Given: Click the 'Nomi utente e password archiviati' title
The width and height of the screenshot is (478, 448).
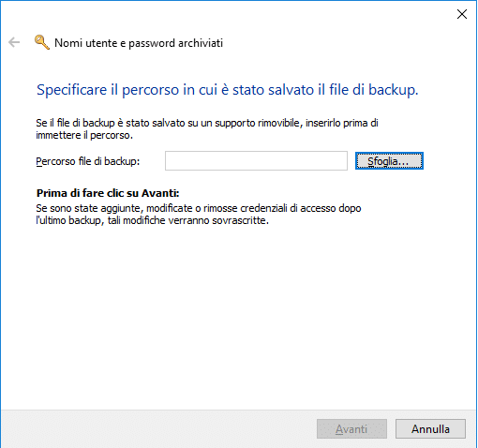Looking at the screenshot, I should [139, 43].
